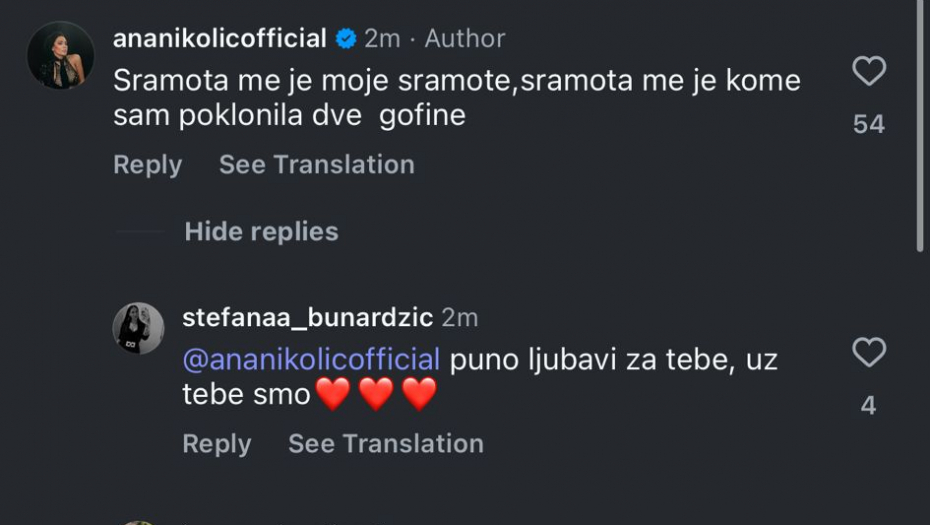Collapse the thread with Hide replies
This screenshot has width=930, height=525.
coord(261,232)
